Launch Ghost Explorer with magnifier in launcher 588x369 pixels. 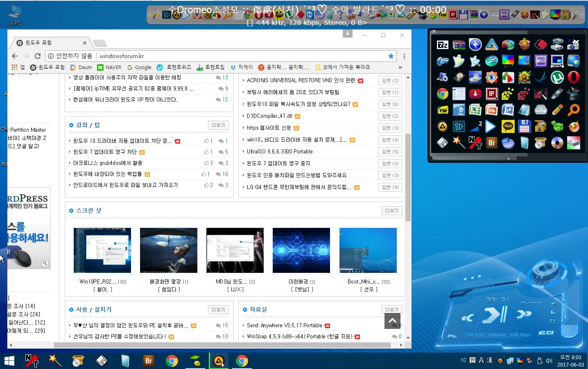coord(475,61)
